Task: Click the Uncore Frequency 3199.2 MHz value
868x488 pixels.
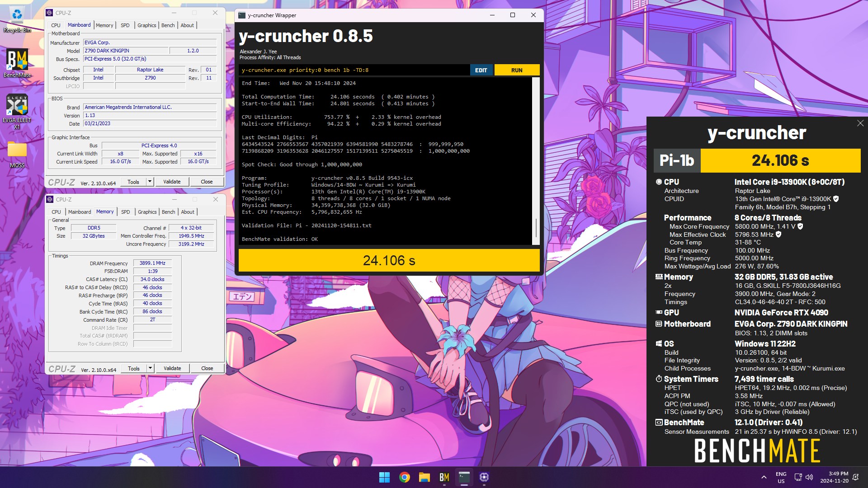Action: 191,244
